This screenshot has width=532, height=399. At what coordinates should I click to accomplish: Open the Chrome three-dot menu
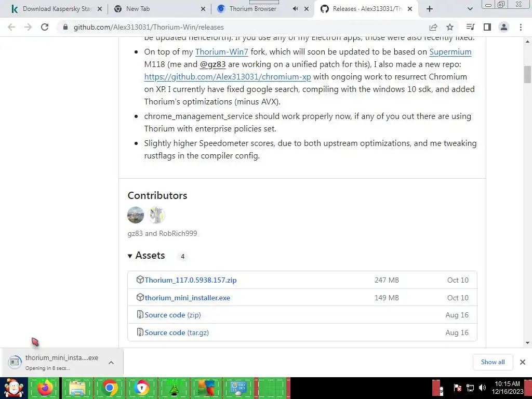tap(521, 27)
